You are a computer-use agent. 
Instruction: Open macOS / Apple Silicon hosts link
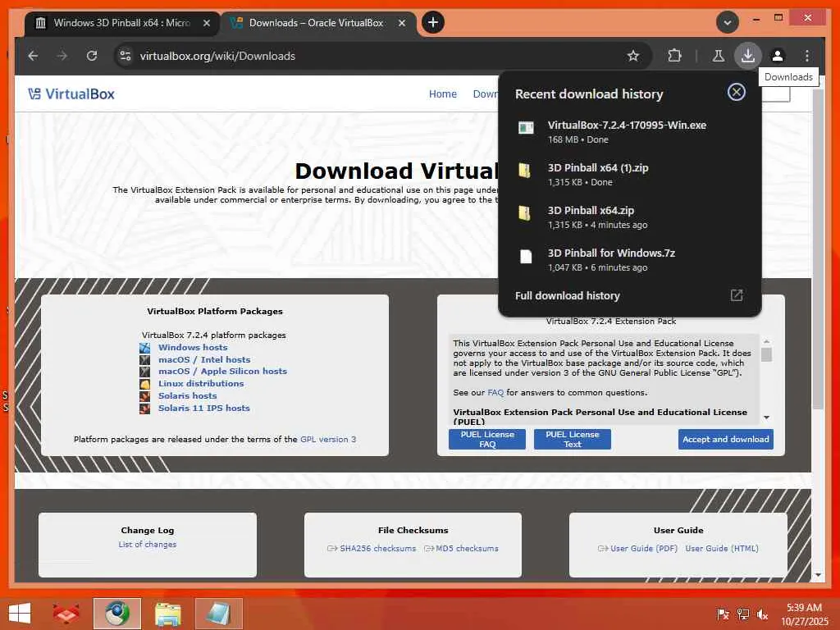[222, 372]
